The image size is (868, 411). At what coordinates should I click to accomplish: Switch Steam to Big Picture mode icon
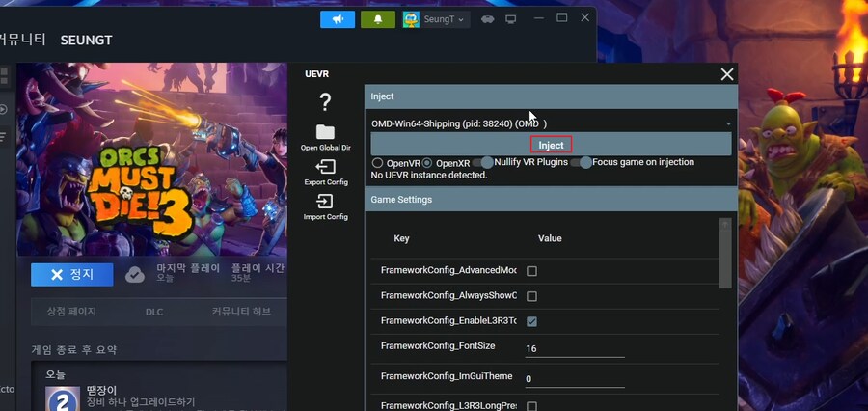[511, 19]
